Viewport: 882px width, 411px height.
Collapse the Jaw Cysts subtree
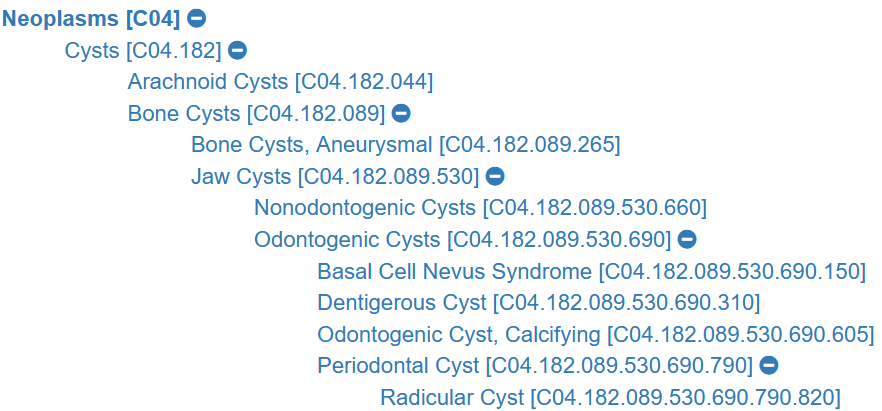495,176
